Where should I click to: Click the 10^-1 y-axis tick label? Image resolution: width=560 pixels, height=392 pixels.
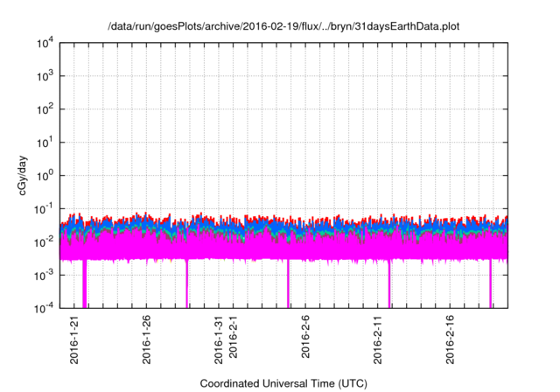pos(44,209)
